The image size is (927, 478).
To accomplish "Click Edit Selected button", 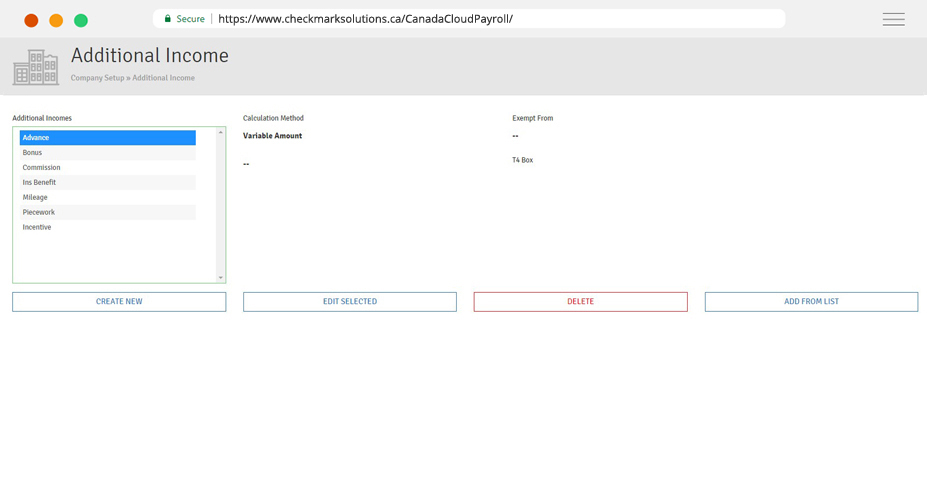I will click(349, 302).
